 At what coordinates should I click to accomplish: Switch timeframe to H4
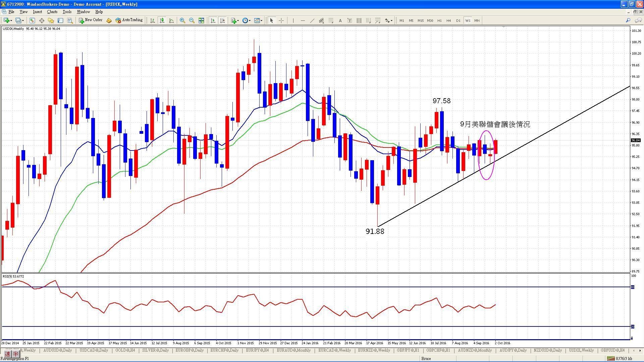coord(449,20)
